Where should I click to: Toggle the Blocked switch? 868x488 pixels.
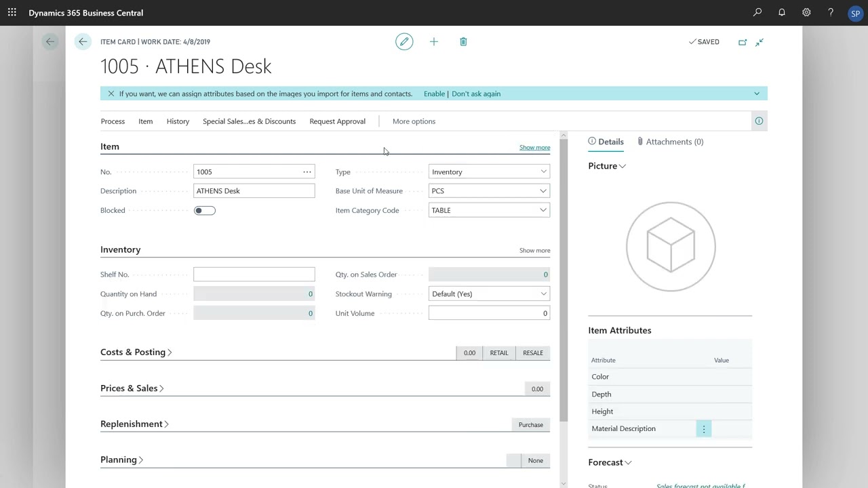pos(204,211)
